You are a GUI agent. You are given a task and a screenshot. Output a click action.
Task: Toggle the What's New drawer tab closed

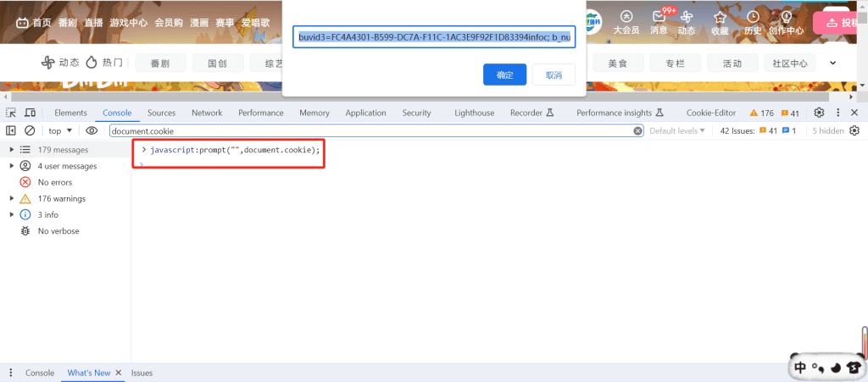click(x=119, y=373)
